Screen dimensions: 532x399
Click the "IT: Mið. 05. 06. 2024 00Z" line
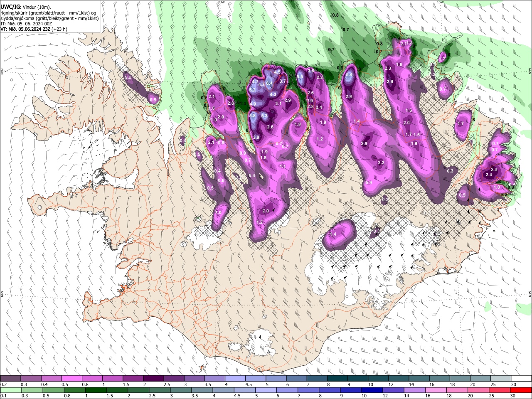(x=26, y=24)
